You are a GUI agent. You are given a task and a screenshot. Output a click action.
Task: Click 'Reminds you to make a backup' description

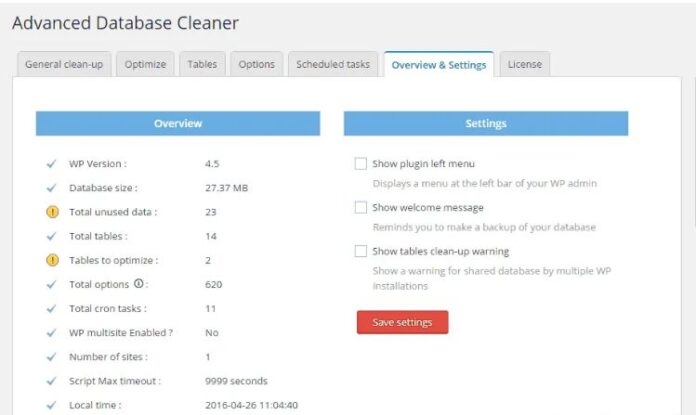coord(484,227)
